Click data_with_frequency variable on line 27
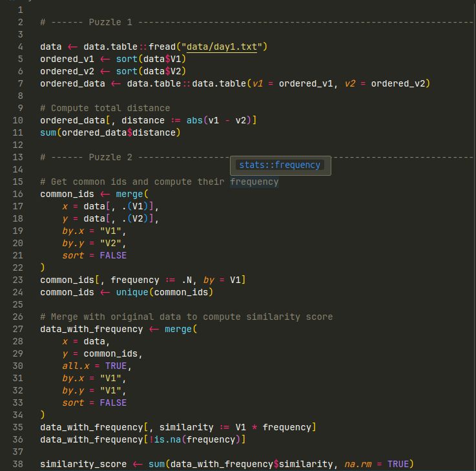This screenshot has height=471, width=476. (x=91, y=330)
